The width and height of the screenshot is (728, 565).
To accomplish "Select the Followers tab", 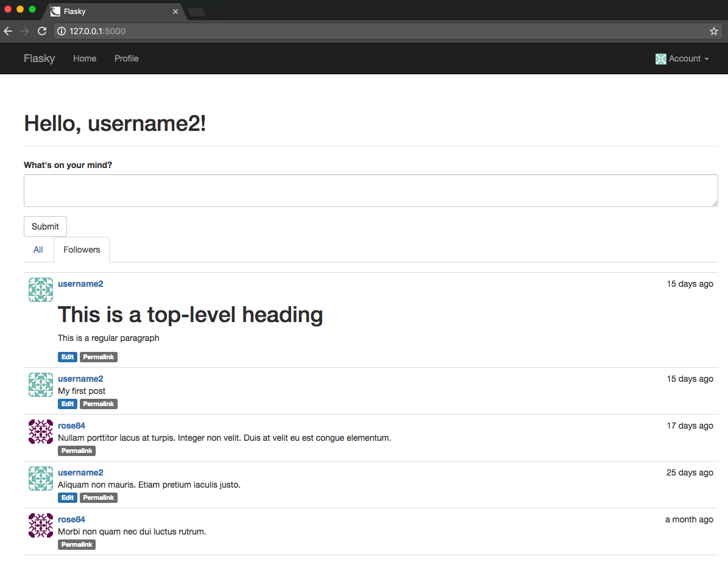I will tap(82, 250).
